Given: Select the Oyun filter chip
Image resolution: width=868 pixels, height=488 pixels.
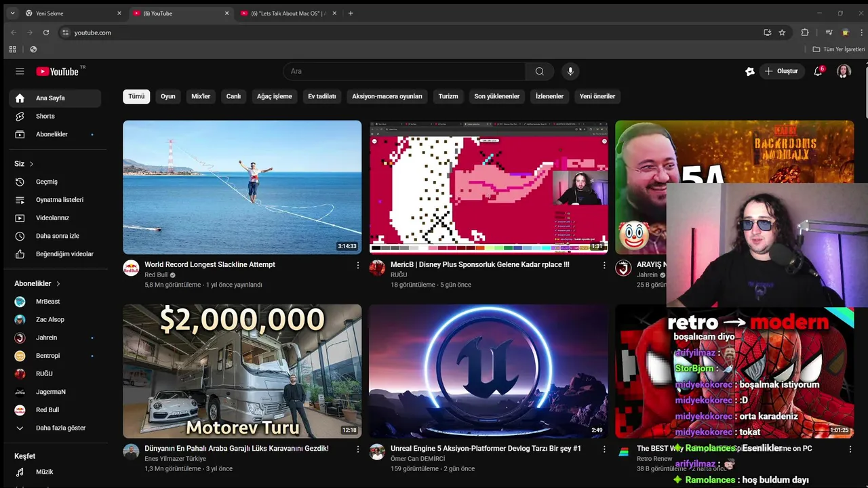Looking at the screenshot, I should point(168,96).
